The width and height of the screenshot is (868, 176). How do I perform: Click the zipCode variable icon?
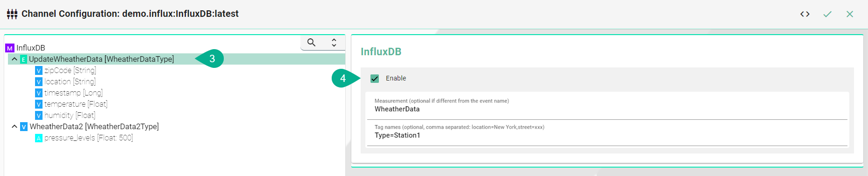tap(39, 71)
